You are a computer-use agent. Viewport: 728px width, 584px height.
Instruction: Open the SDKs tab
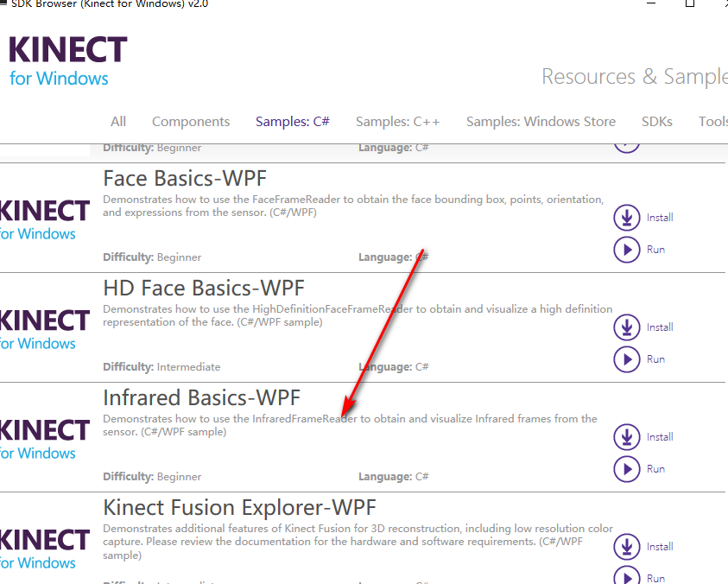[657, 122]
